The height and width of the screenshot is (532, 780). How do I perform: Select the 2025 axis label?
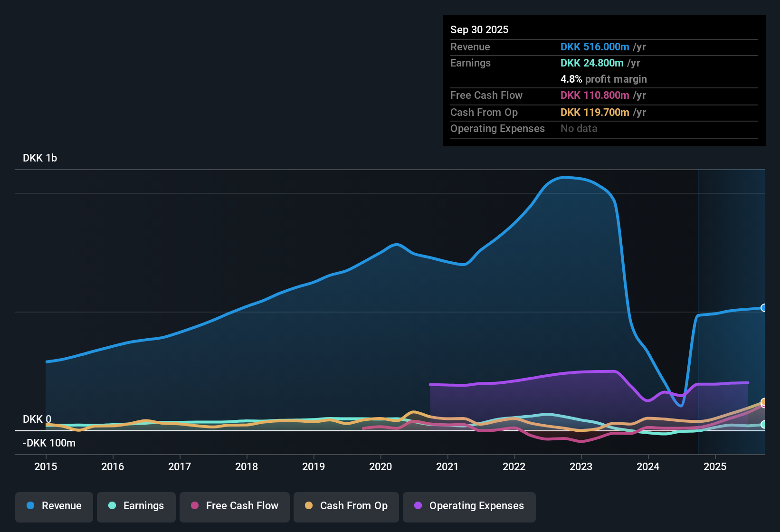715,467
